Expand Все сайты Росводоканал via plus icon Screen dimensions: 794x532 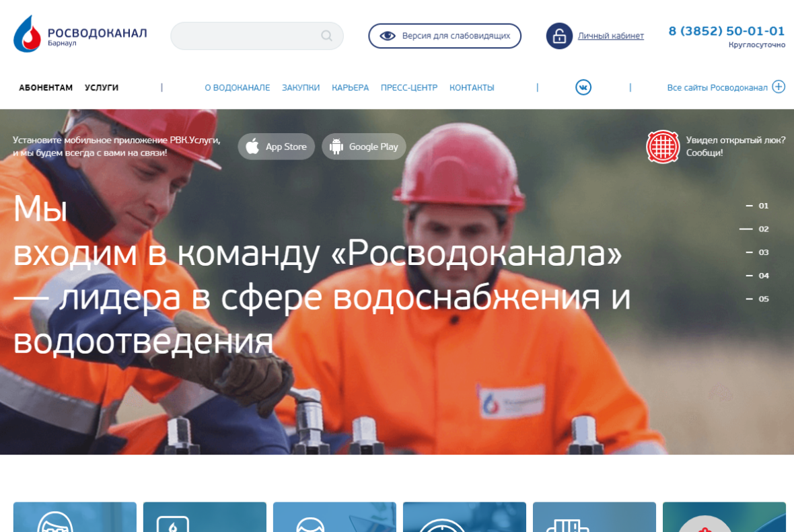coord(779,87)
